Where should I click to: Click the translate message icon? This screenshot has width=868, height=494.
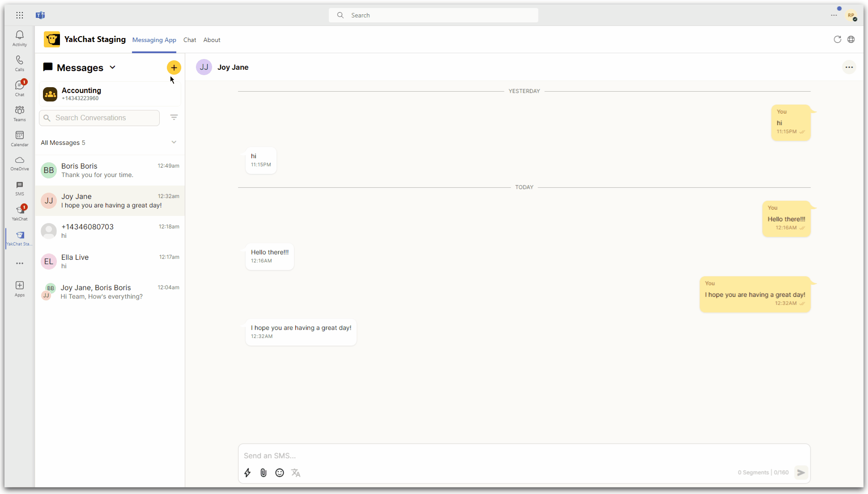(296, 473)
